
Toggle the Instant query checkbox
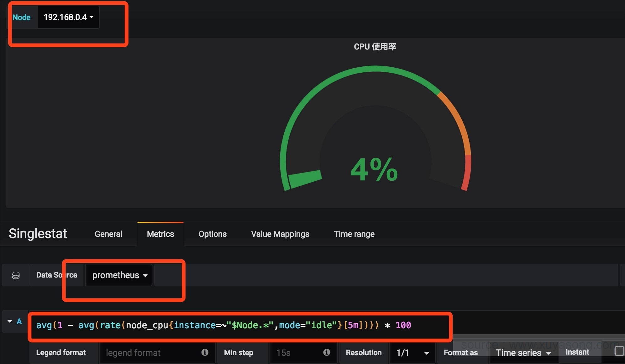coord(619,351)
